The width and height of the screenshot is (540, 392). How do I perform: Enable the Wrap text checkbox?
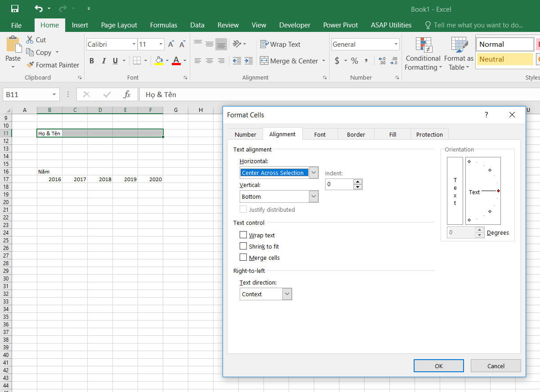coord(243,235)
